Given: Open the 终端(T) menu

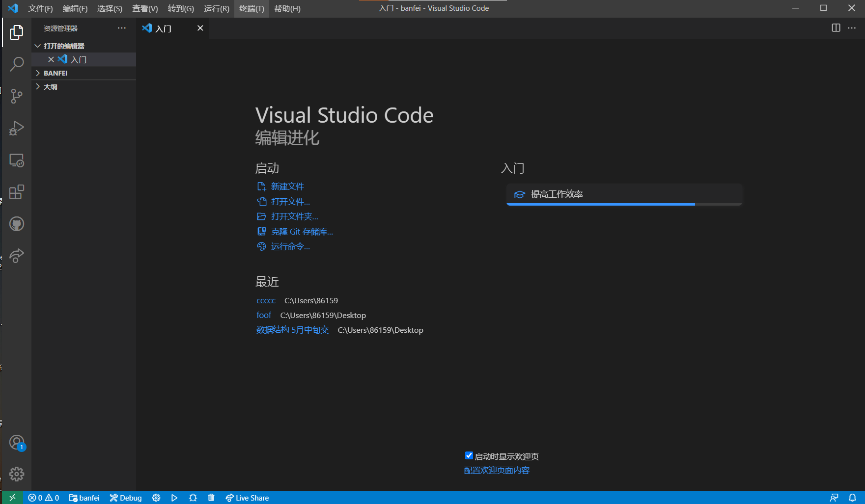Looking at the screenshot, I should click(251, 8).
